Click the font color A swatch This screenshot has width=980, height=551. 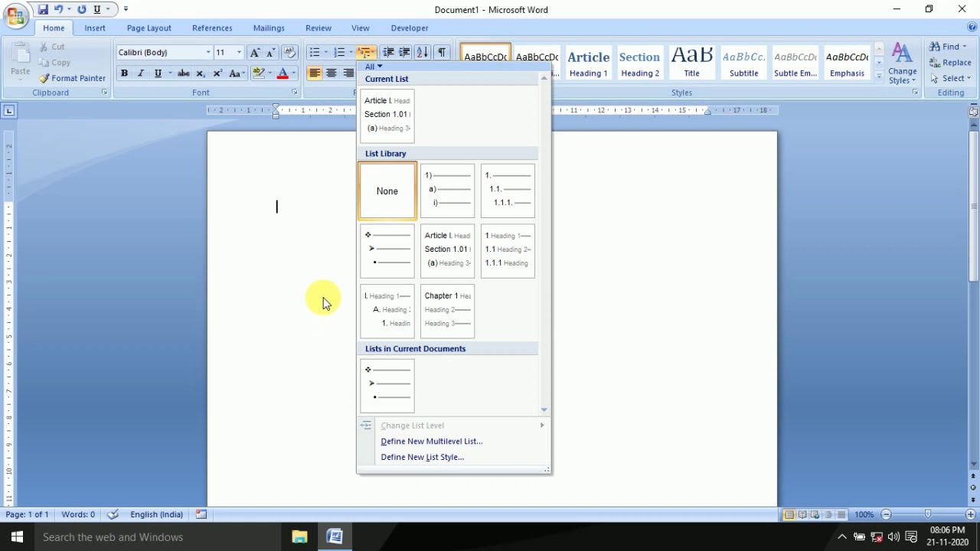[283, 73]
